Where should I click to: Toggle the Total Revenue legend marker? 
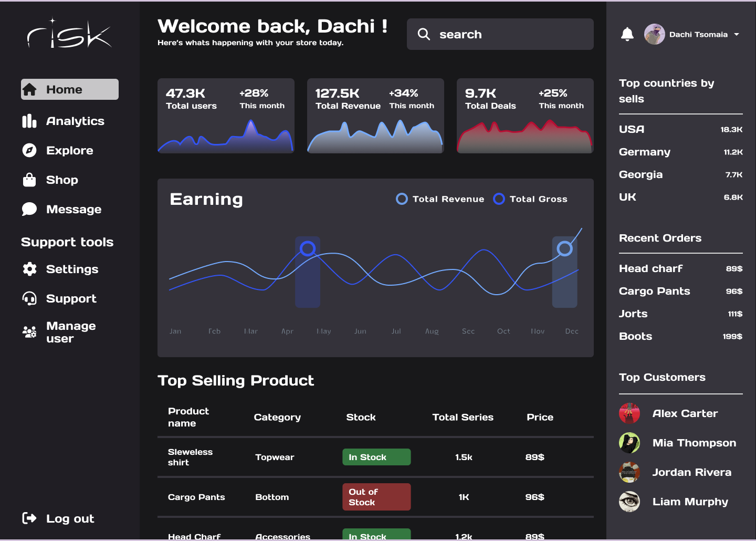pos(402,199)
